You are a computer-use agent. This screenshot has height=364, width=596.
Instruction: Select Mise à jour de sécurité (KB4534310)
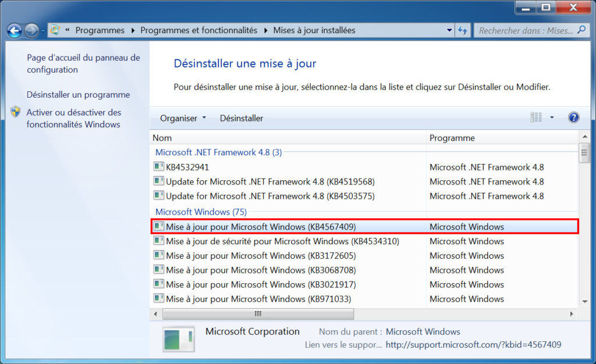click(365, 241)
